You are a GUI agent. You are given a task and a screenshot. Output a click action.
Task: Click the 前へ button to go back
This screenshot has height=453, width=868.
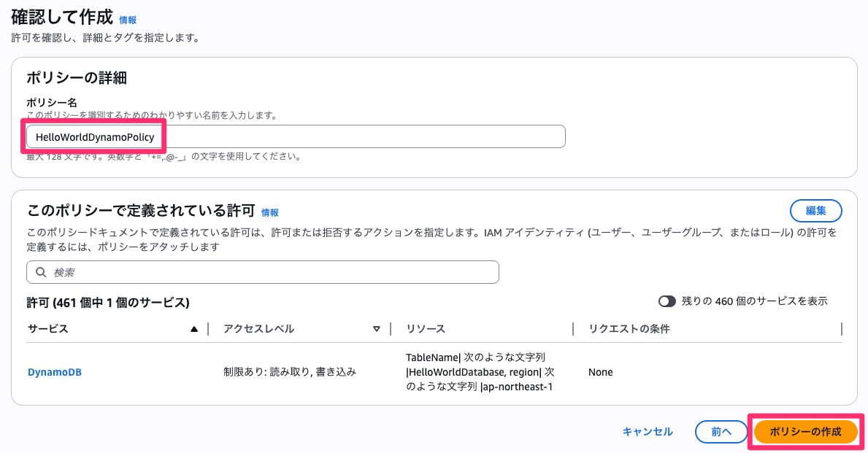click(721, 431)
